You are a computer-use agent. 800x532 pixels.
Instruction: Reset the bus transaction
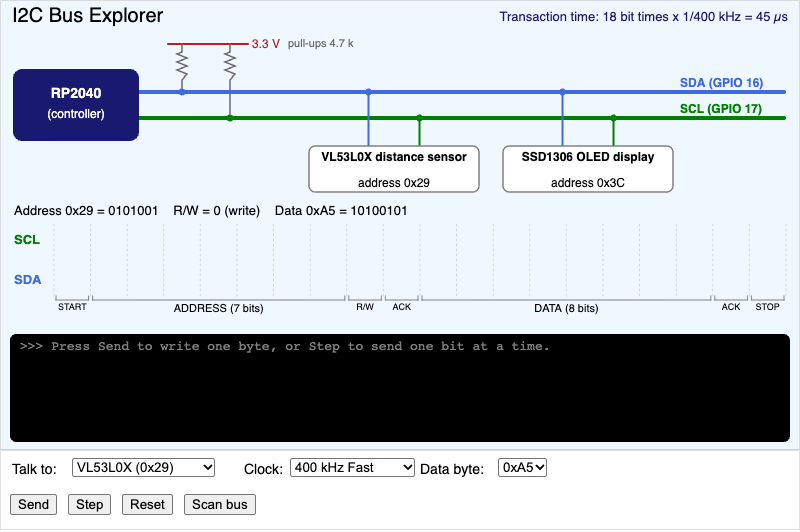click(147, 504)
